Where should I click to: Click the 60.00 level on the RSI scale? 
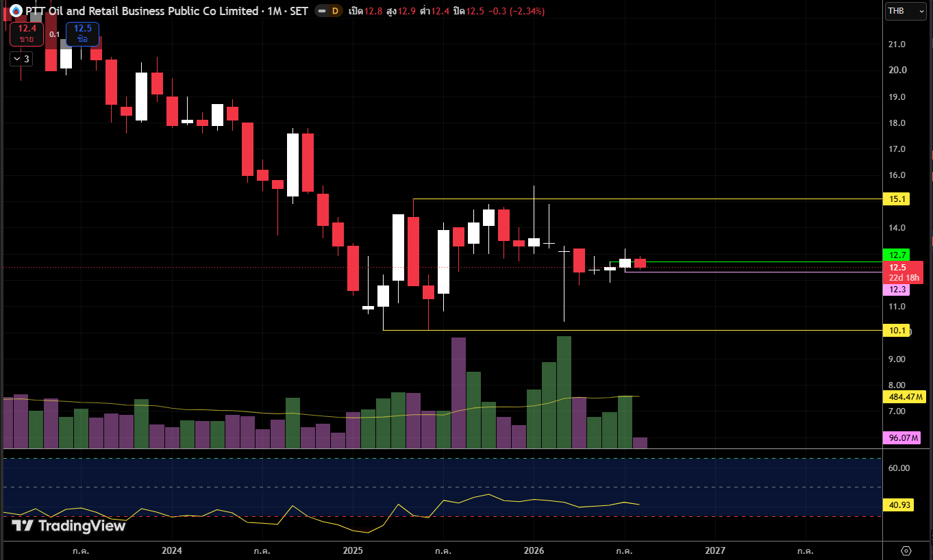click(898, 468)
